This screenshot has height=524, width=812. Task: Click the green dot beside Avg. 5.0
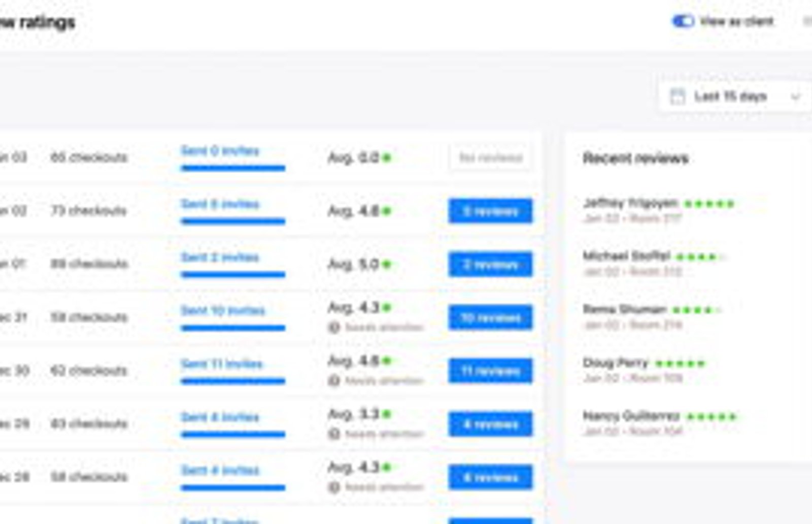tap(387, 264)
